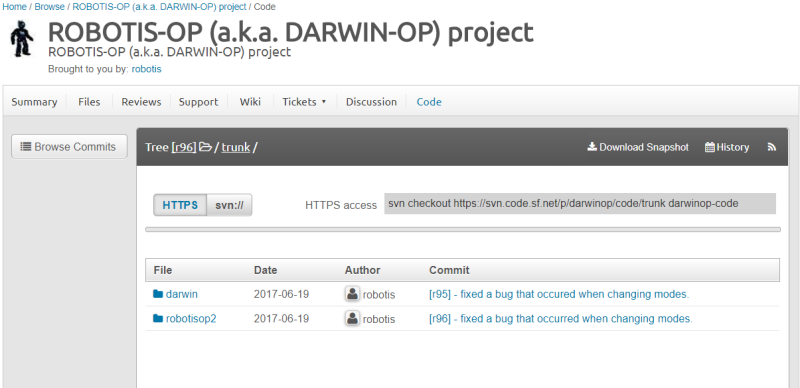
Task: Open the Browse Commits button
Action: coord(69,147)
